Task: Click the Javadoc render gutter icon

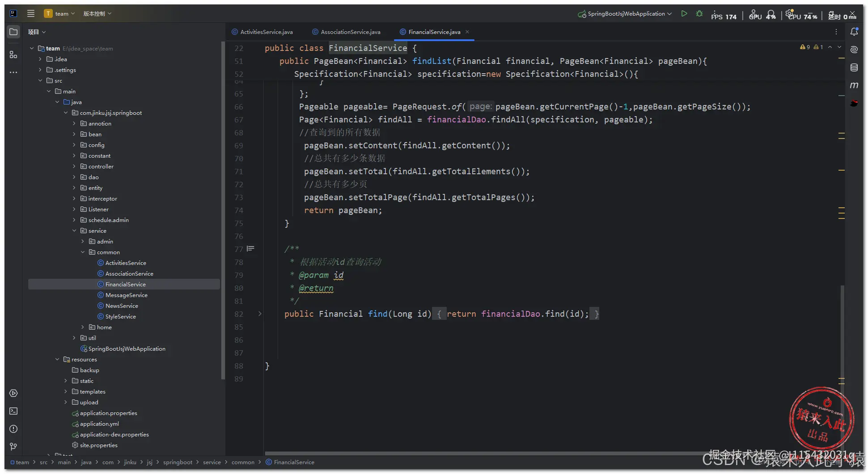Action: (x=250, y=249)
